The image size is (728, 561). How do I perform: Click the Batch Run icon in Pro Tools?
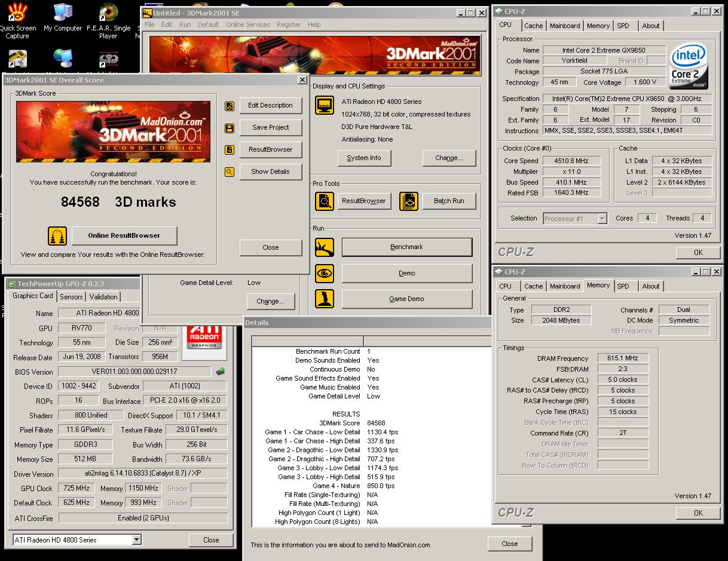tap(409, 201)
